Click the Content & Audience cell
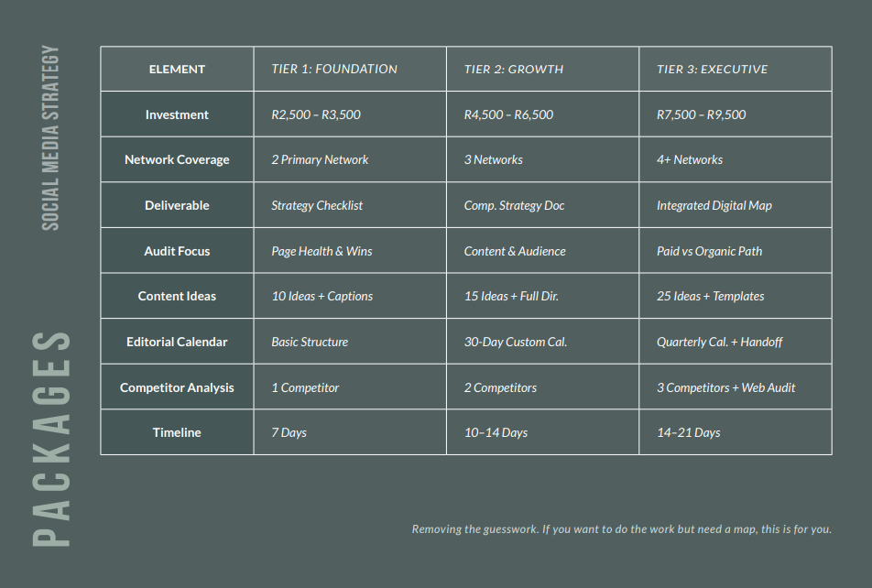The width and height of the screenshot is (872, 588). (515, 251)
